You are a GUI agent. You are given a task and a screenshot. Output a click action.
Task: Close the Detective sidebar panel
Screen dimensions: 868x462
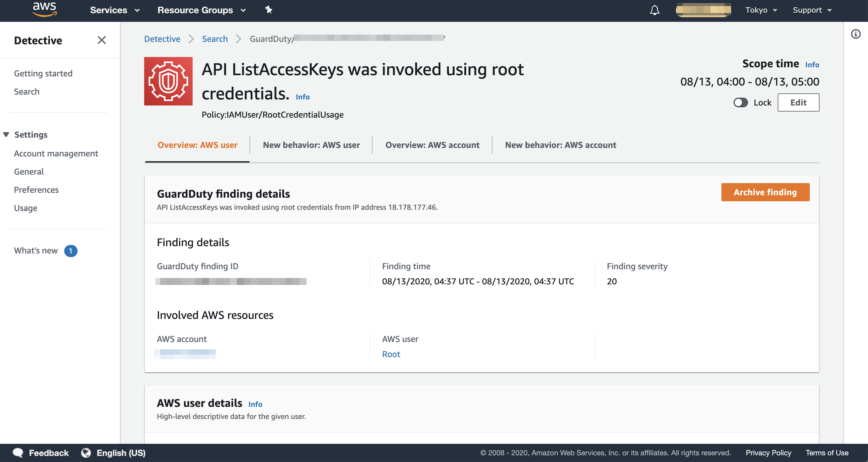[x=101, y=40]
